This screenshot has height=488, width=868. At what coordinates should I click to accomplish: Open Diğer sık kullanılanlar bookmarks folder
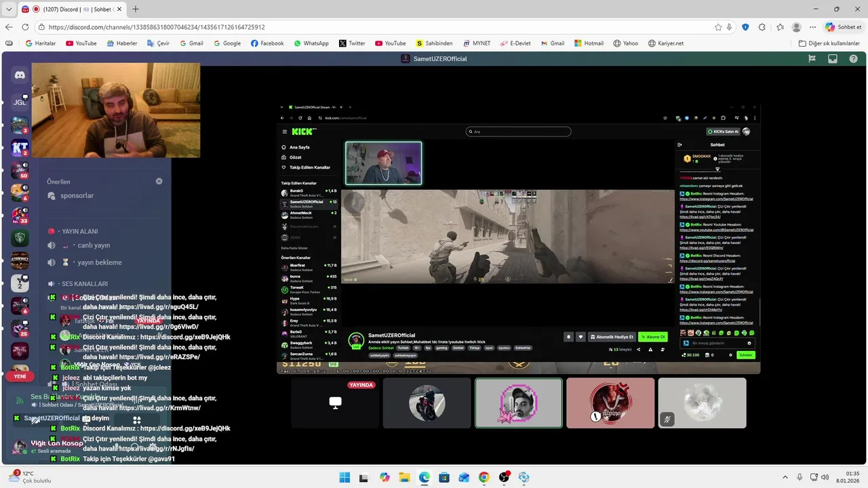(829, 43)
